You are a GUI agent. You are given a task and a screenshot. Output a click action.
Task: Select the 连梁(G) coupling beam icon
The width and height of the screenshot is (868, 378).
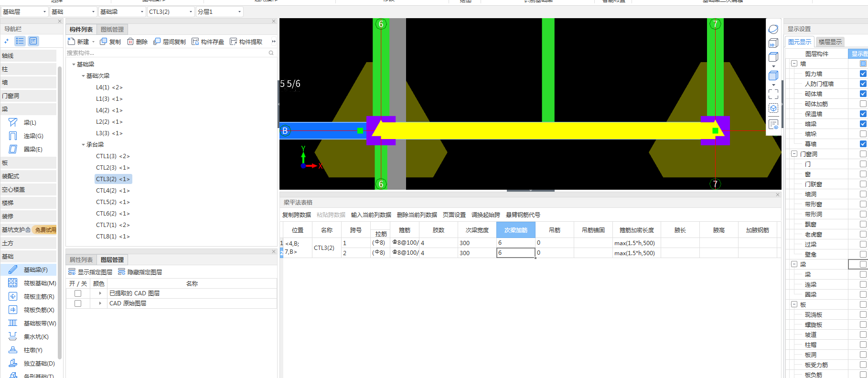click(x=13, y=136)
